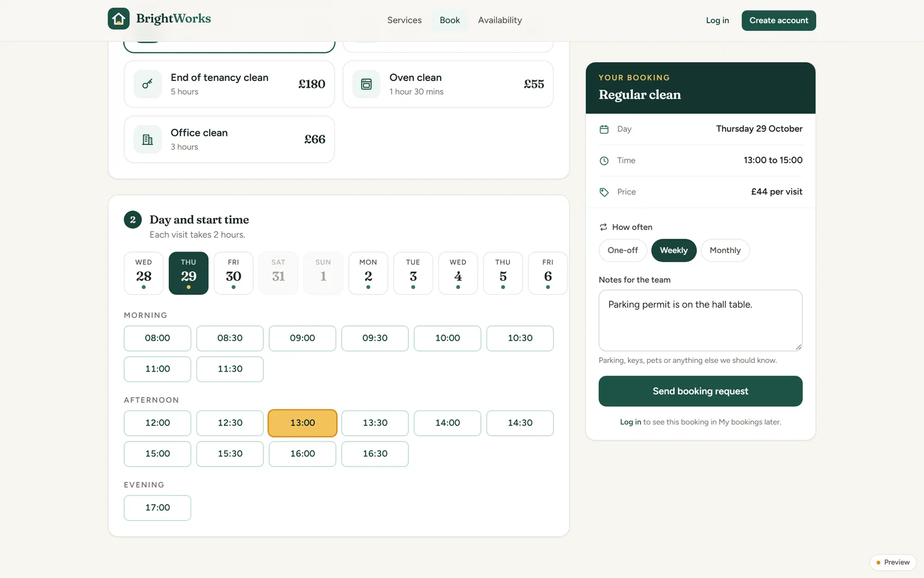Click the Sat 31 unavailable day

278,273
